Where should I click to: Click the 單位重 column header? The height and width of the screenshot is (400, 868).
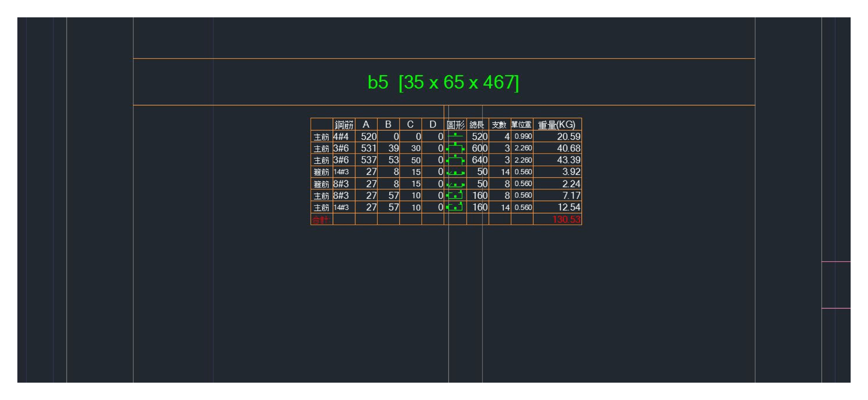(521, 124)
